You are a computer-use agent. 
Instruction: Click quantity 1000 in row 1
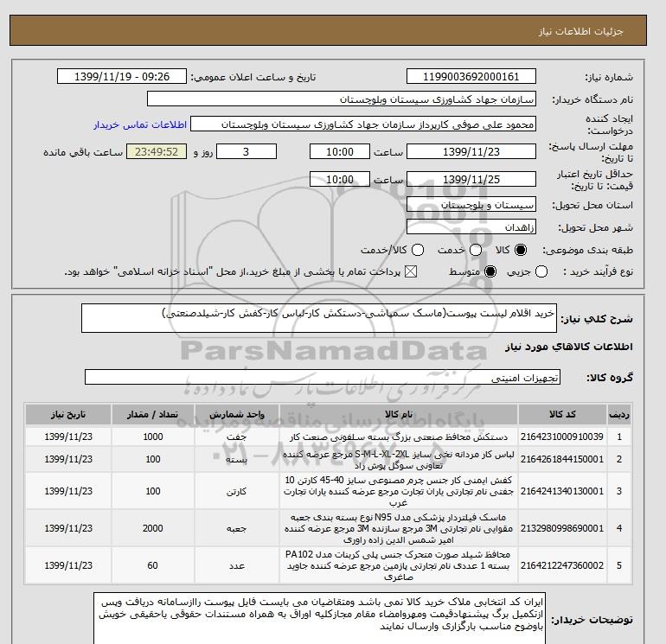[153, 437]
